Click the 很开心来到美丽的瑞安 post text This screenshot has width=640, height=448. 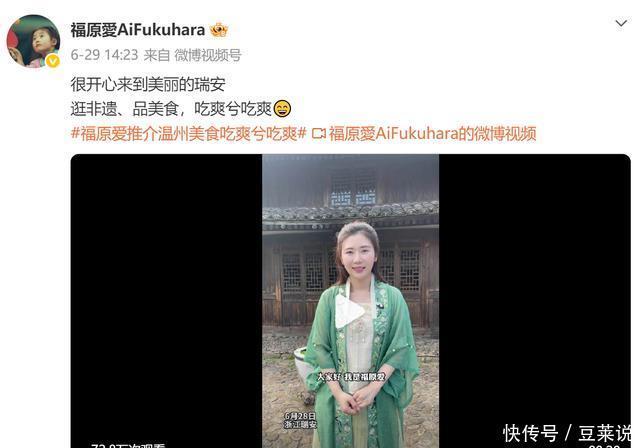(x=148, y=84)
